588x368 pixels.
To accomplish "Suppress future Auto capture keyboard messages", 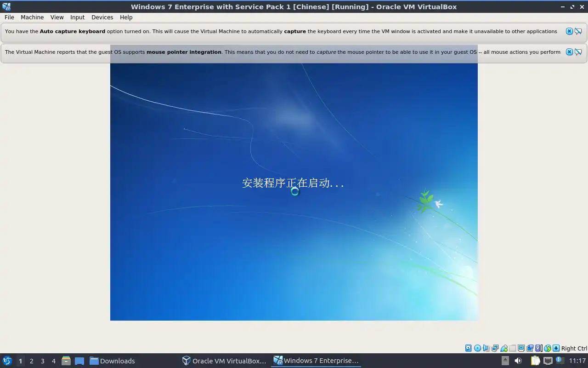I will pos(578,31).
